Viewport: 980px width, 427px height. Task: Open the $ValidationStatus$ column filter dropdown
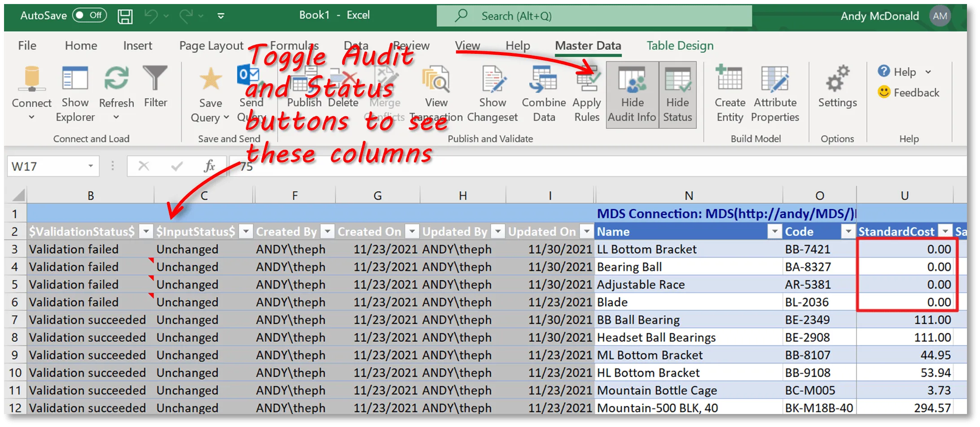[x=146, y=231]
